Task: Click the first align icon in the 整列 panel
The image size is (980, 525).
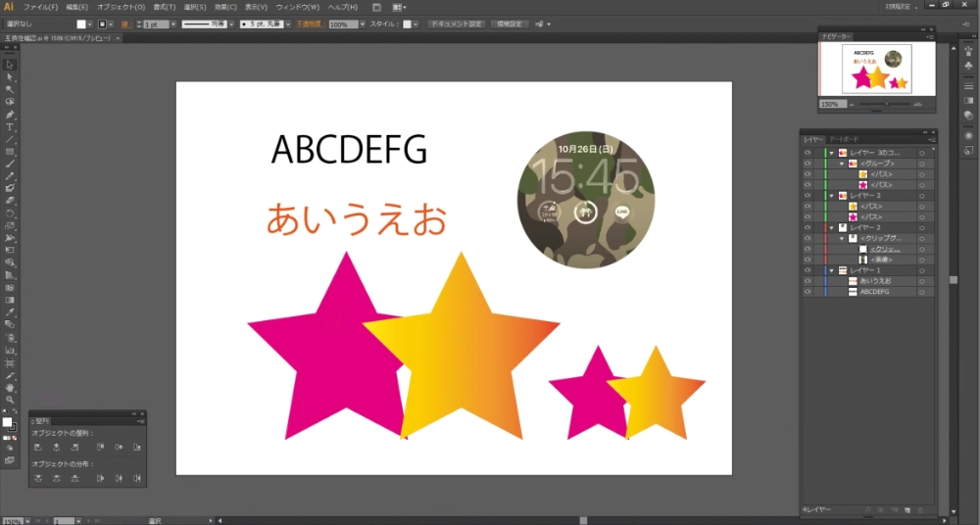Action: coord(37,447)
